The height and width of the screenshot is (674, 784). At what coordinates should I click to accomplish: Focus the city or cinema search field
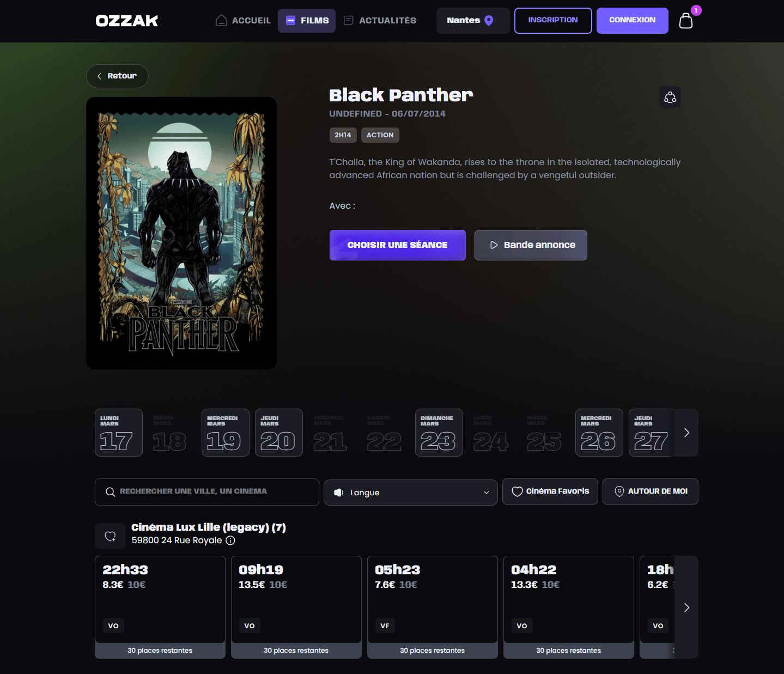[x=207, y=492]
